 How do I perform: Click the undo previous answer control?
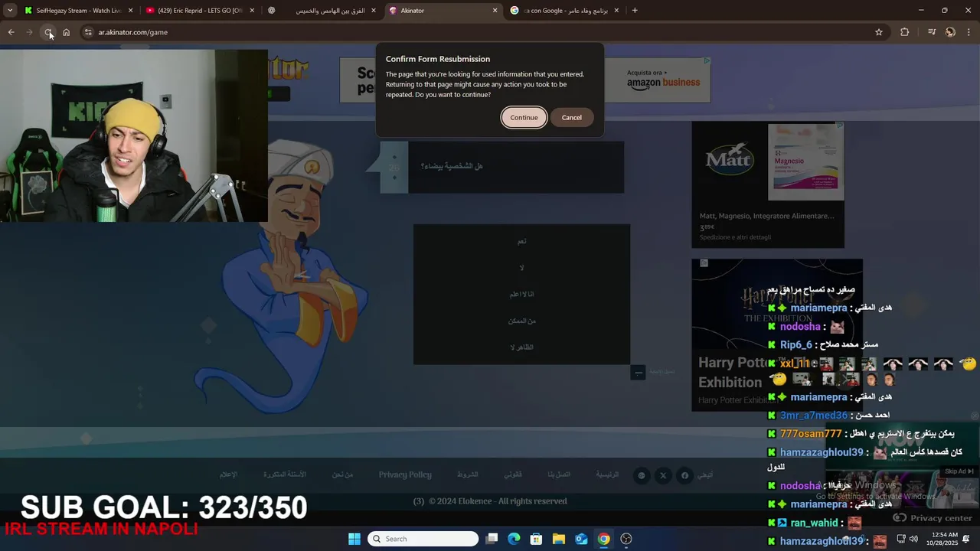point(639,372)
